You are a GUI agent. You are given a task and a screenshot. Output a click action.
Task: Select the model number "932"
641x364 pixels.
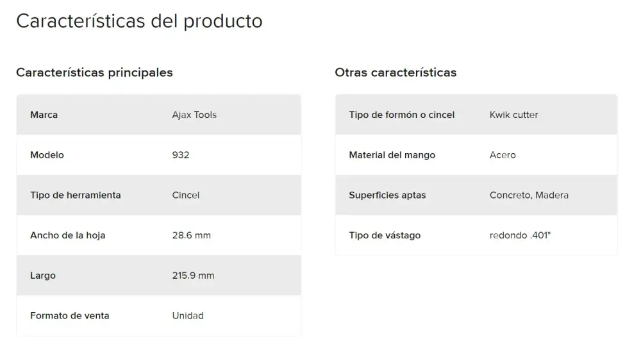pos(181,155)
